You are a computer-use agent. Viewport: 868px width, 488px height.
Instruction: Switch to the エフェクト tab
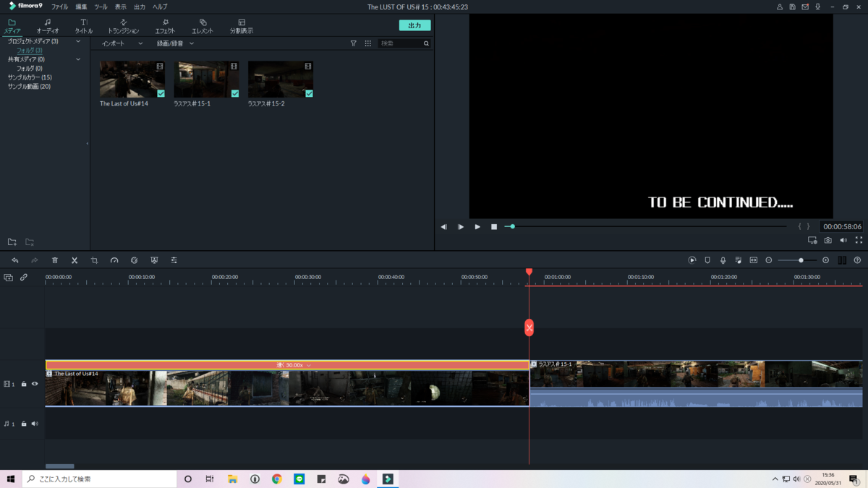[x=165, y=27]
